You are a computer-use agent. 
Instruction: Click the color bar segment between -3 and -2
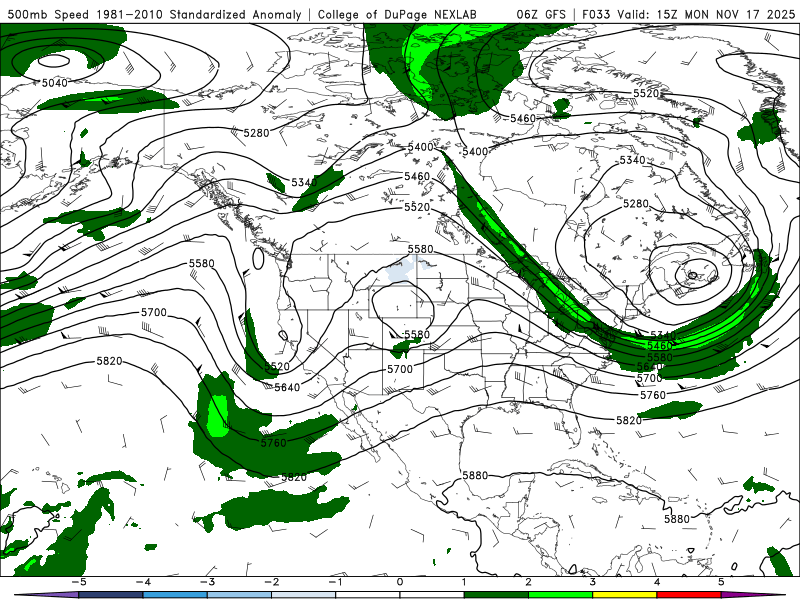(x=239, y=595)
